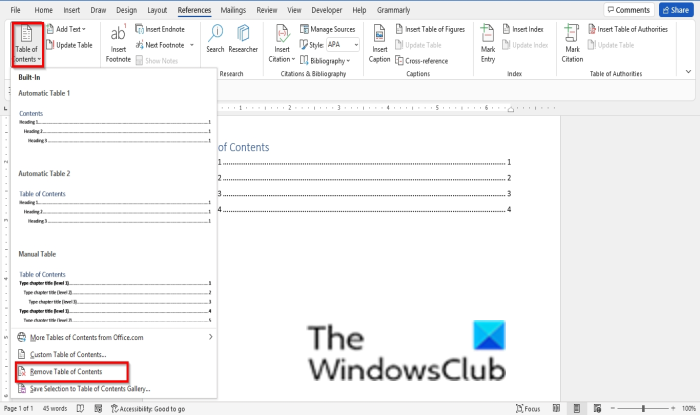
Task: Click the Insert Citation dropdown arrow
Action: pyautogui.click(x=293, y=59)
